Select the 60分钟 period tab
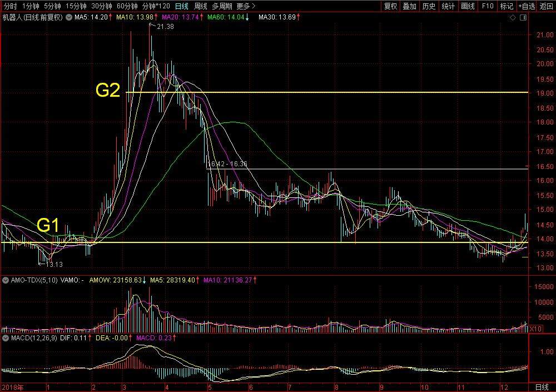 pyautogui.click(x=127, y=6)
